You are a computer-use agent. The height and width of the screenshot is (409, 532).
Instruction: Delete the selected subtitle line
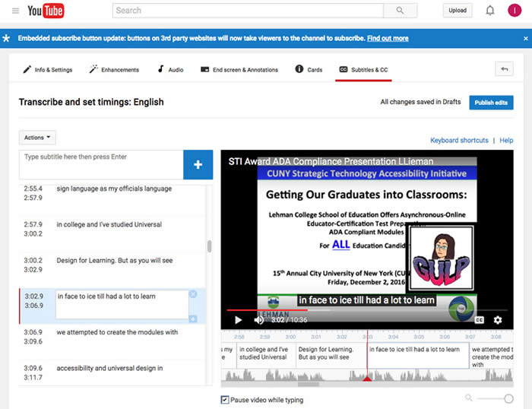click(x=193, y=294)
